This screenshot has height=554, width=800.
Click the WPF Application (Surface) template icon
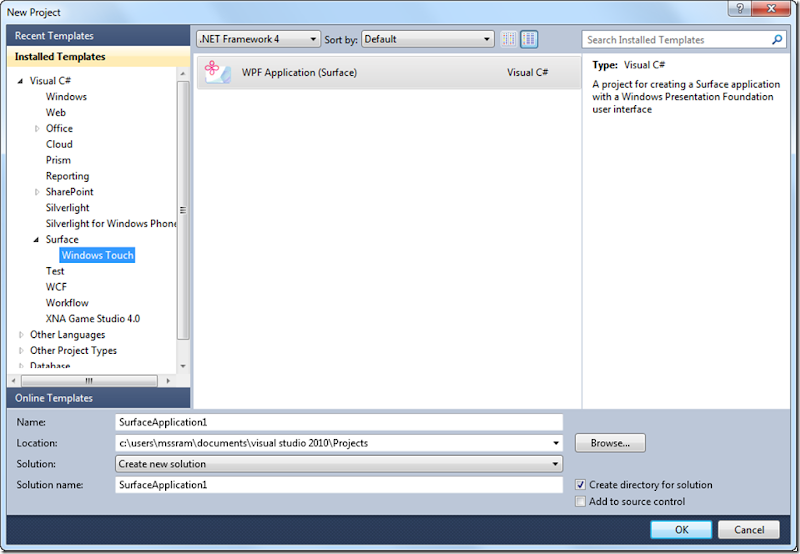point(217,72)
